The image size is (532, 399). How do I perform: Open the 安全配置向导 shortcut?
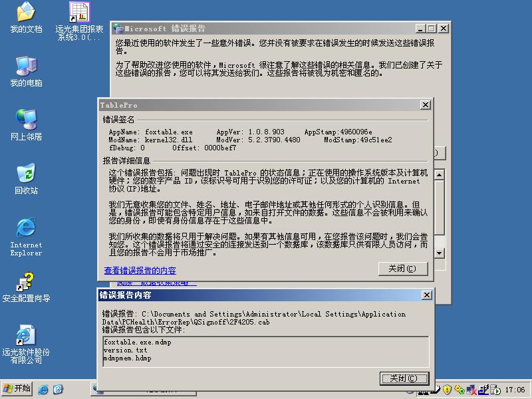click(x=26, y=287)
